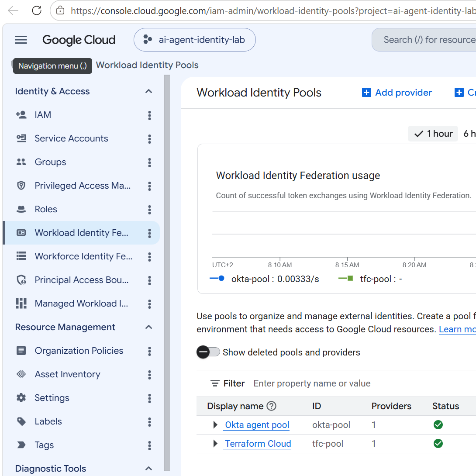The image size is (476, 476).
Task: Open the Terraform Cloud pool link
Action: tap(258, 444)
